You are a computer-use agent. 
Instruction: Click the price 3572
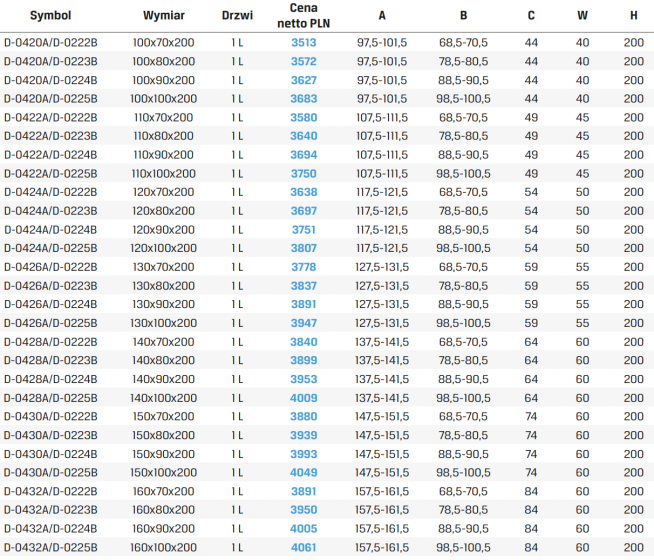(x=304, y=61)
